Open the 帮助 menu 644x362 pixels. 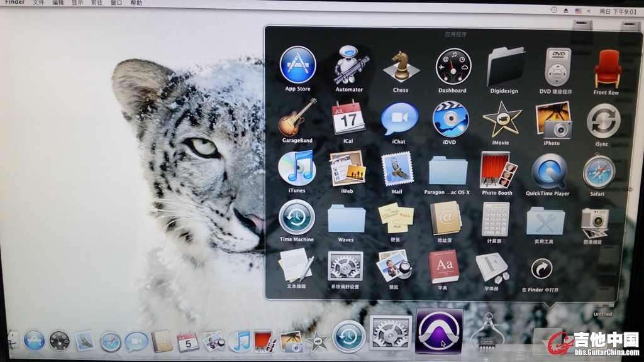click(136, 3)
